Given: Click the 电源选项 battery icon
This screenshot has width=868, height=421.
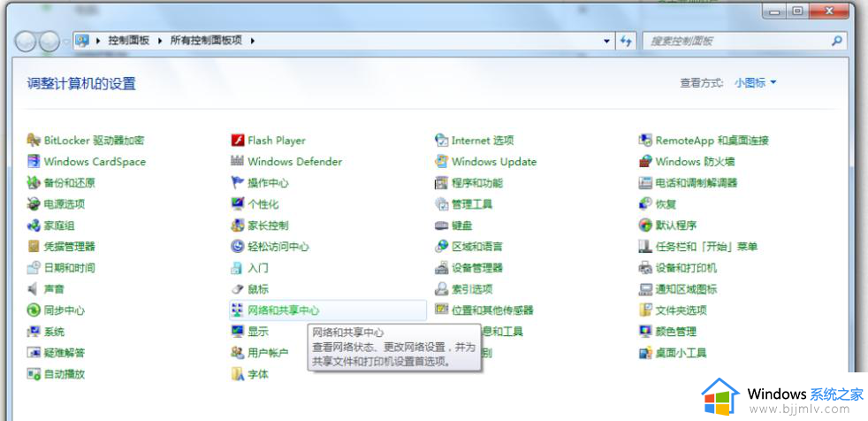Looking at the screenshot, I should click(34, 203).
